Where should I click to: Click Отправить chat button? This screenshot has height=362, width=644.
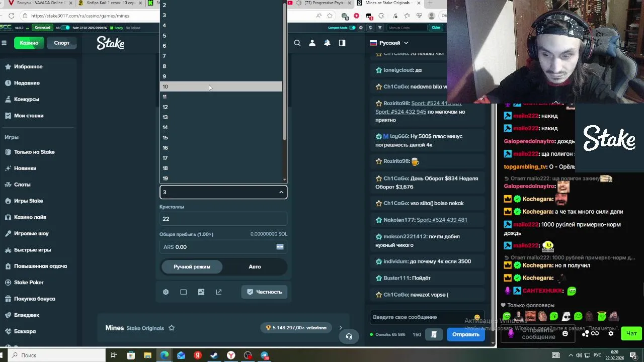[x=465, y=334]
